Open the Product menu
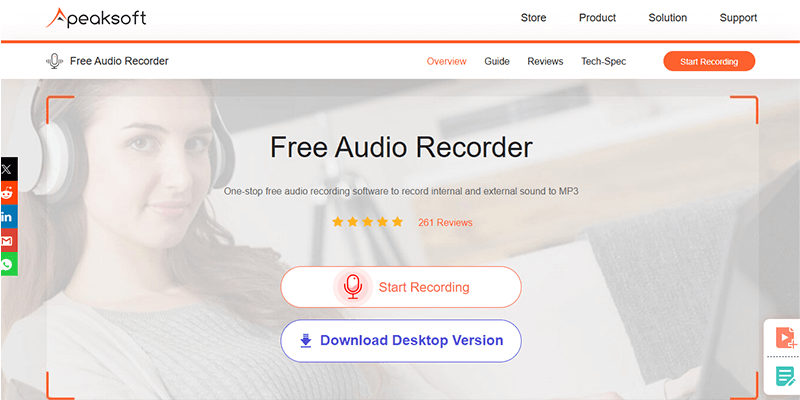 (x=597, y=18)
